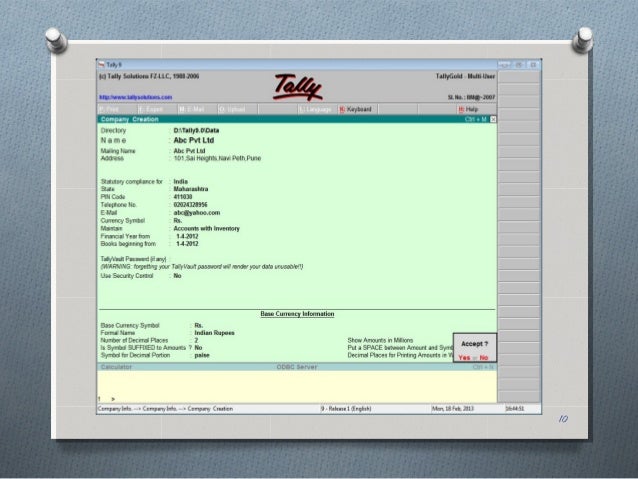This screenshot has height=479, width=638.
Task: Click the Currency Symbol value Rs.
Action: pyautogui.click(x=178, y=221)
